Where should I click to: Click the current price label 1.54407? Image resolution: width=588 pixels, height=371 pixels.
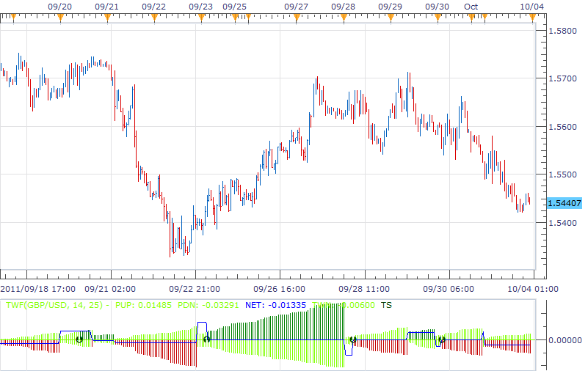point(565,203)
